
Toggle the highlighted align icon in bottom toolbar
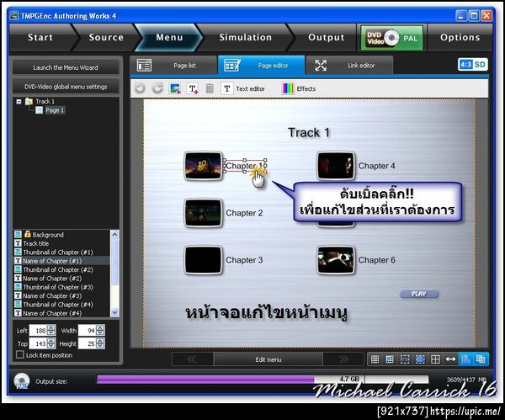point(465,359)
